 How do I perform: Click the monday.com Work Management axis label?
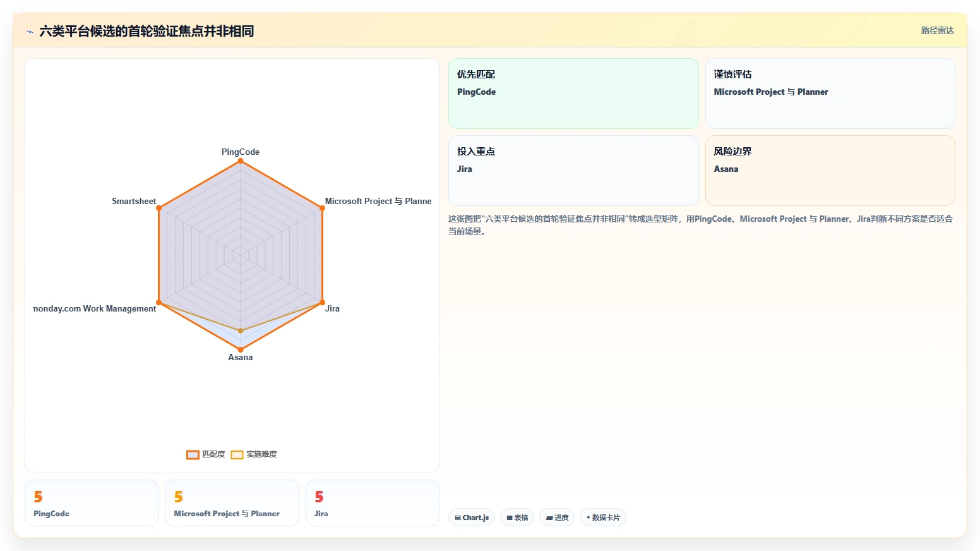click(95, 308)
